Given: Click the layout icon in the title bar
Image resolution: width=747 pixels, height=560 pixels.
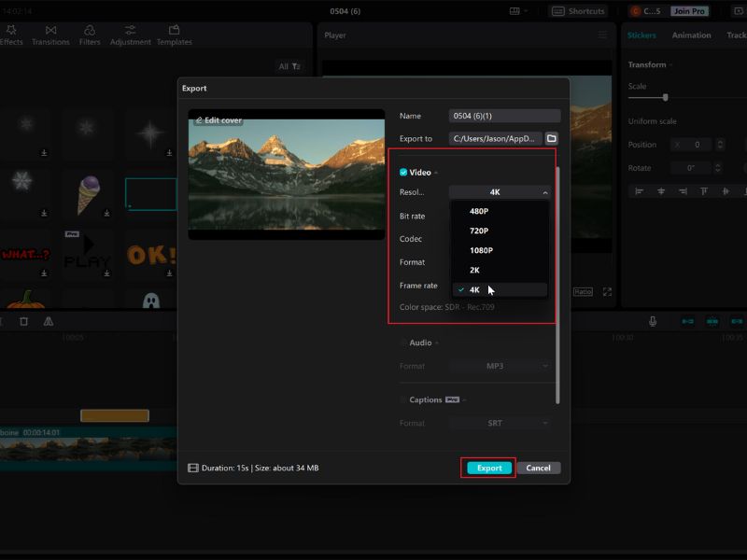Looking at the screenshot, I should [x=514, y=11].
